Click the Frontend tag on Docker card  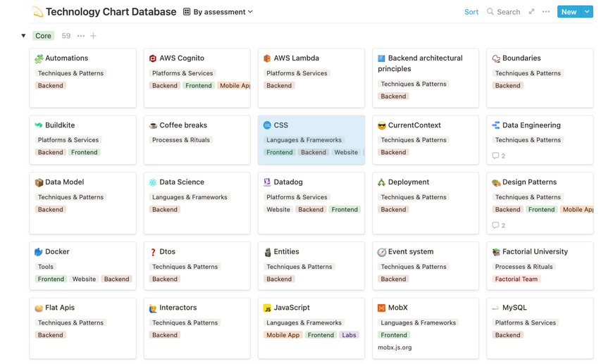pos(51,279)
